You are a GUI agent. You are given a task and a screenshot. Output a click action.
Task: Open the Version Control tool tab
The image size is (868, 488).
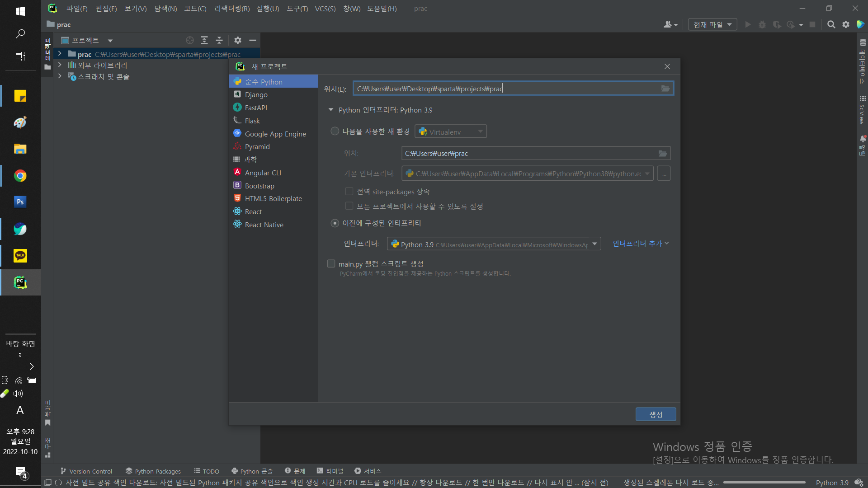pyautogui.click(x=86, y=471)
